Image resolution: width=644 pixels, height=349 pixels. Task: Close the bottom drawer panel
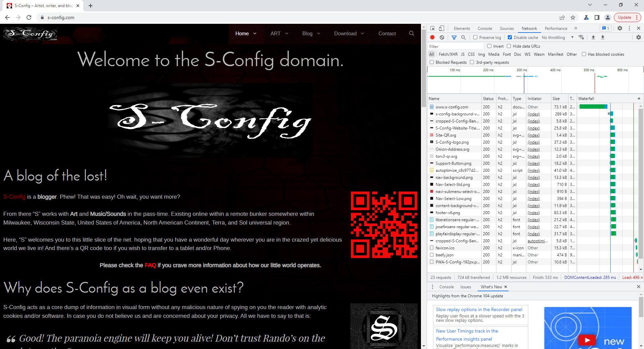click(x=639, y=287)
